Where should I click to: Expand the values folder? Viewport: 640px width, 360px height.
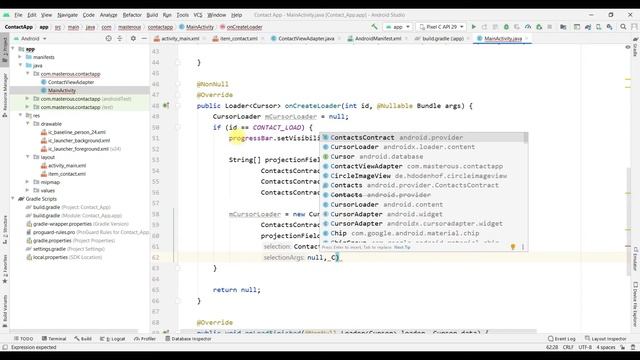(x=27, y=190)
